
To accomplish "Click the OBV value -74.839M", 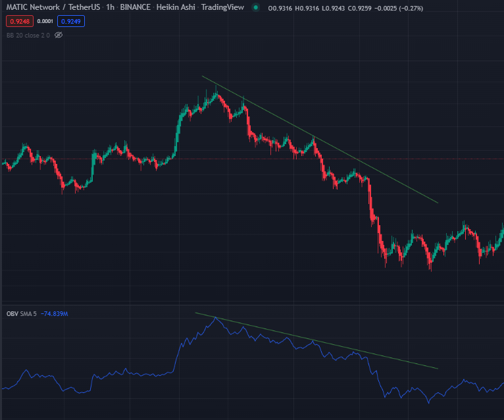I will (x=55, y=313).
